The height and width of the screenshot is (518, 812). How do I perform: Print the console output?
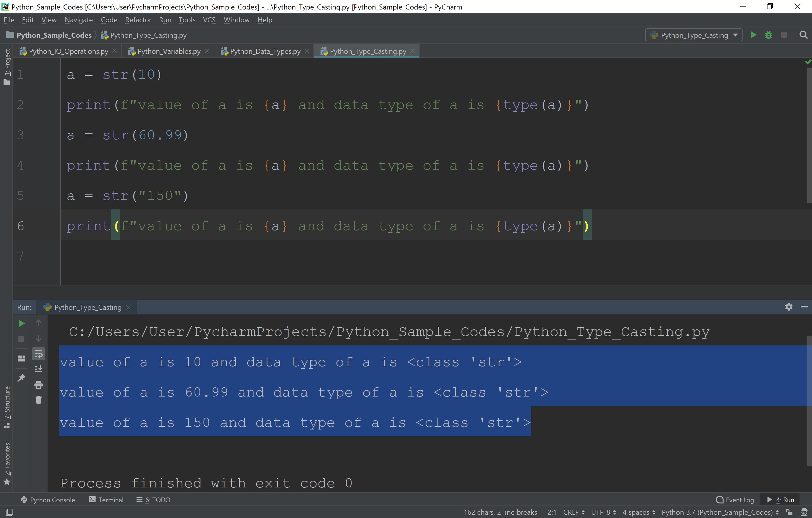point(39,384)
